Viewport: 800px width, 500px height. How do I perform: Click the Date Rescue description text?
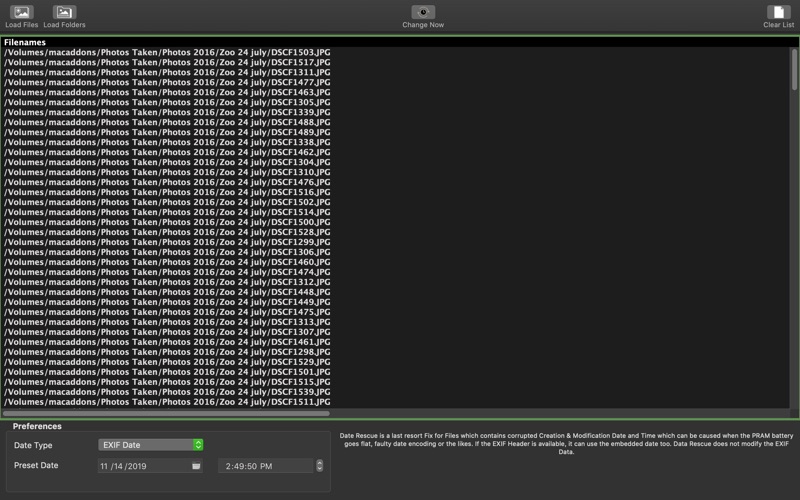(x=566, y=444)
